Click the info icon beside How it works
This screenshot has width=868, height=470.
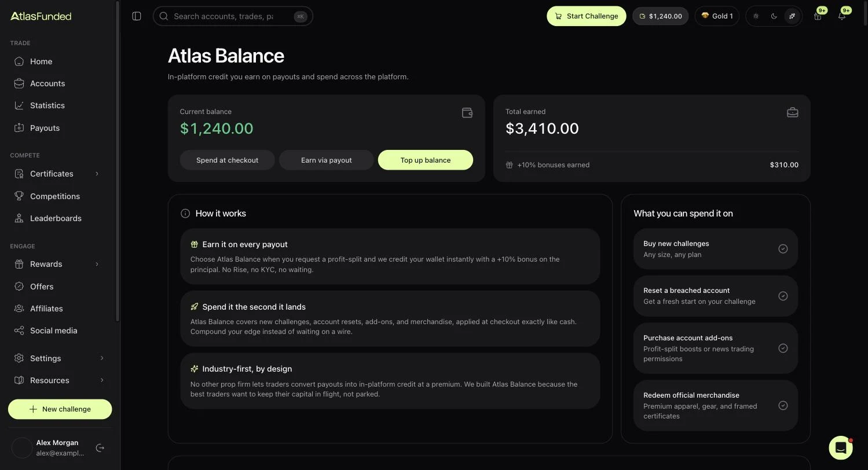point(185,214)
